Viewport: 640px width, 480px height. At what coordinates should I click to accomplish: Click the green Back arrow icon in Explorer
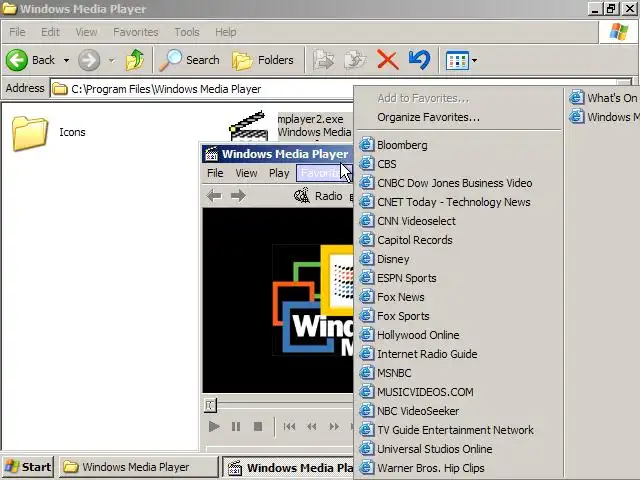click(x=17, y=60)
